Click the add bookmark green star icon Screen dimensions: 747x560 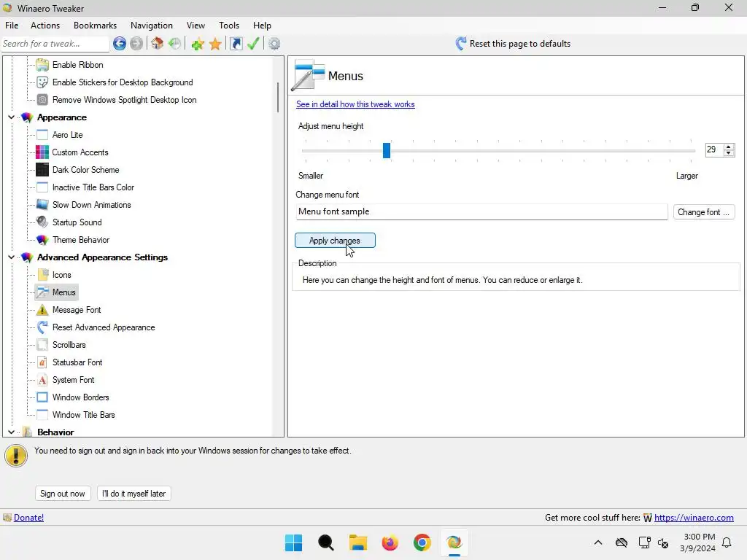[x=197, y=44]
